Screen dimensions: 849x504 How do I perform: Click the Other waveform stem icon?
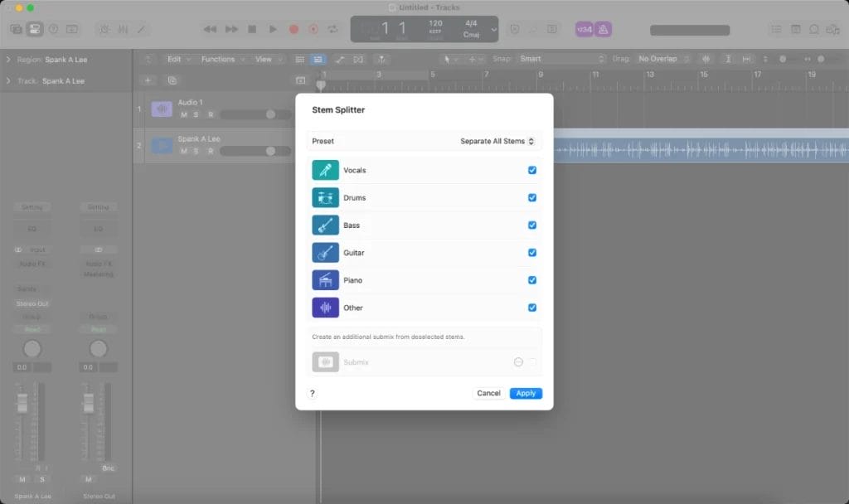coord(327,308)
